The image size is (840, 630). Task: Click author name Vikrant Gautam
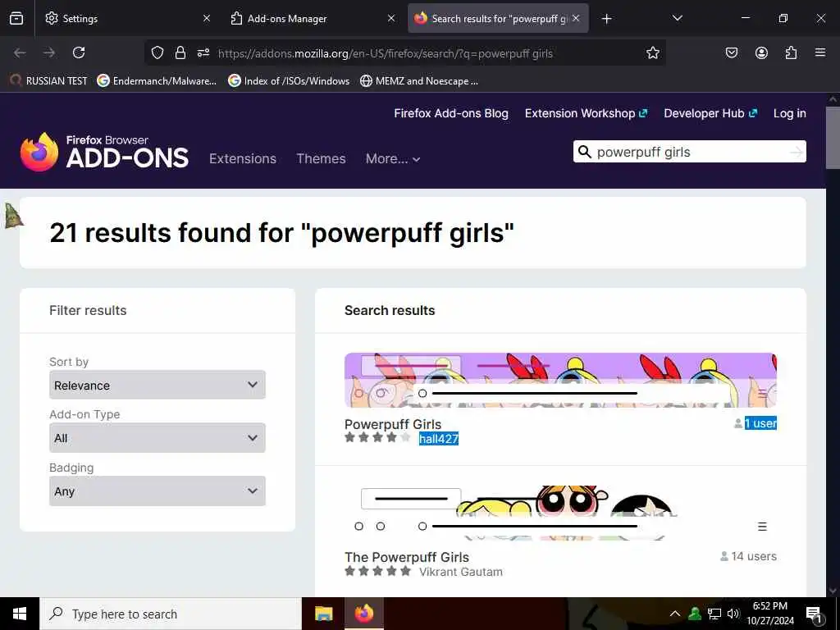461,572
